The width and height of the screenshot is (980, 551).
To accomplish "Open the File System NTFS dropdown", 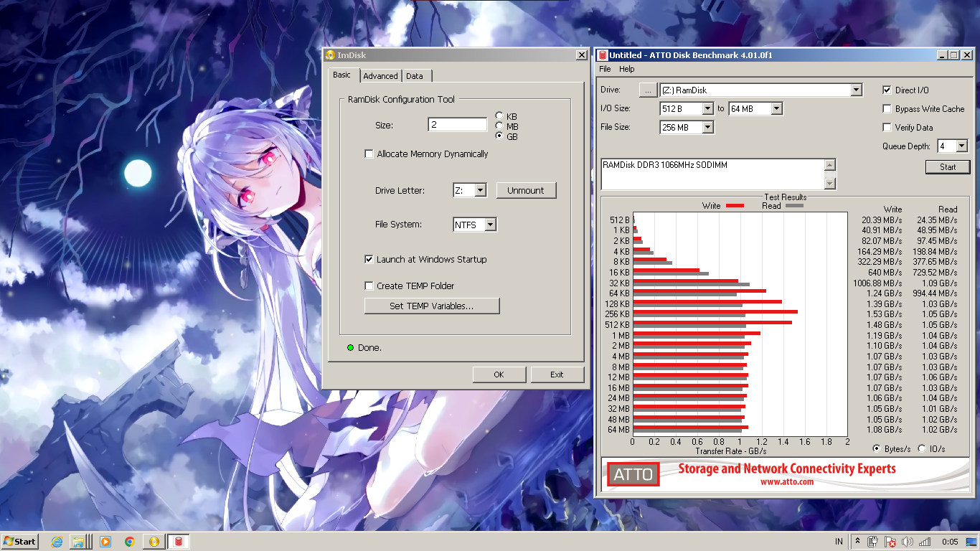I will pyautogui.click(x=490, y=225).
